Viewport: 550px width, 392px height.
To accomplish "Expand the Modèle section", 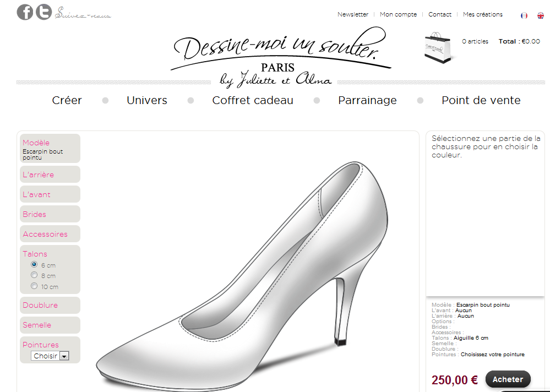I will click(36, 143).
